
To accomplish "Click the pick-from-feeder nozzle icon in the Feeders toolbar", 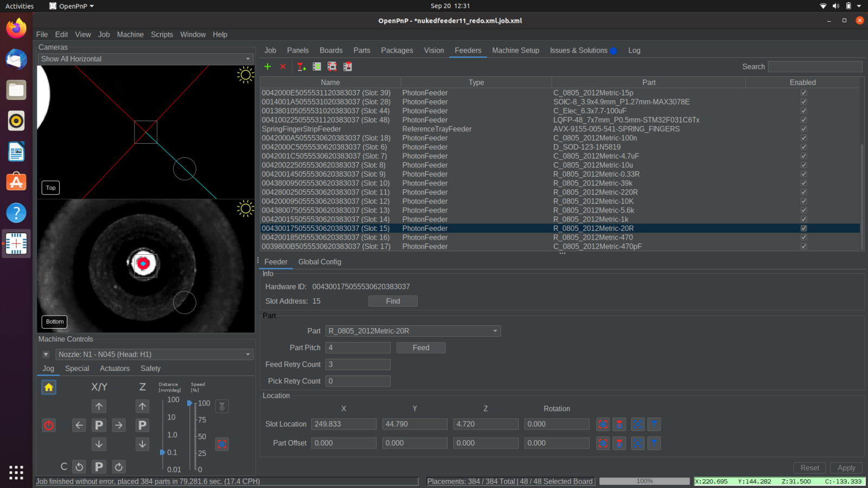I will click(x=301, y=66).
